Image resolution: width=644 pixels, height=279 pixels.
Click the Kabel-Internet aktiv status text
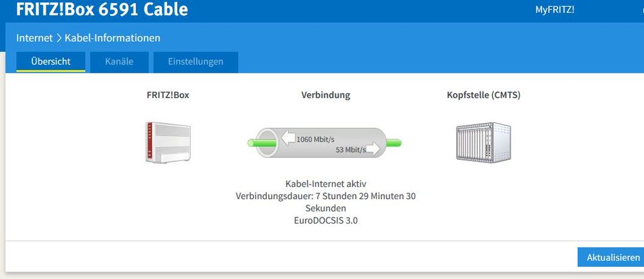click(326, 184)
